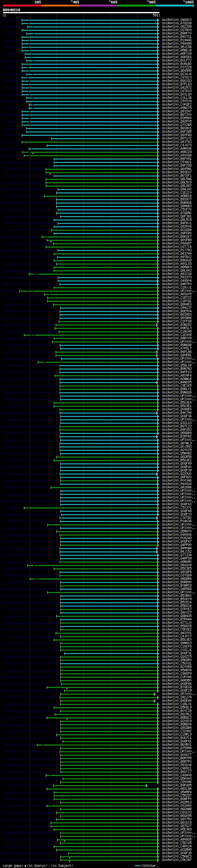Select hit label UniRef100_A9SHF4
This screenshot has height=868, width=197.
pyautogui.click(x=177, y=375)
